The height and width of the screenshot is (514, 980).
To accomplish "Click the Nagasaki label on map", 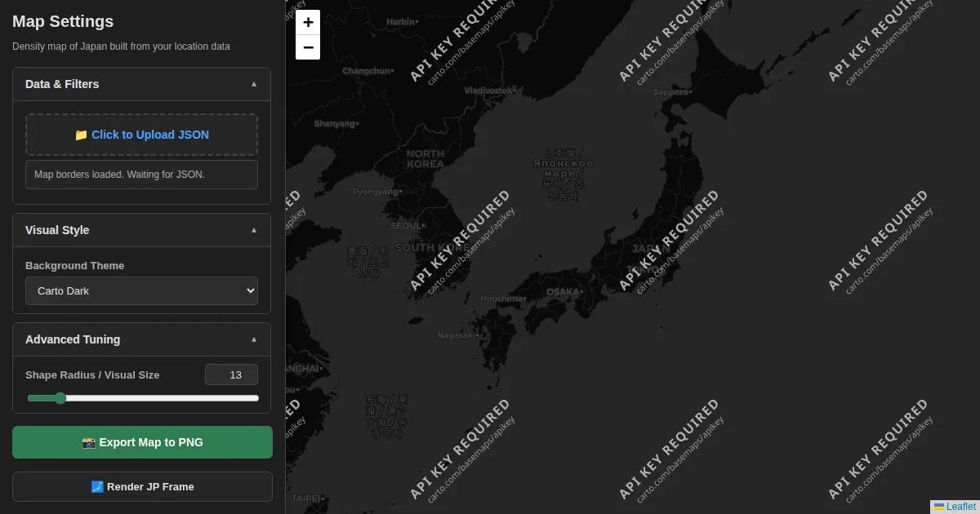I will (x=457, y=335).
